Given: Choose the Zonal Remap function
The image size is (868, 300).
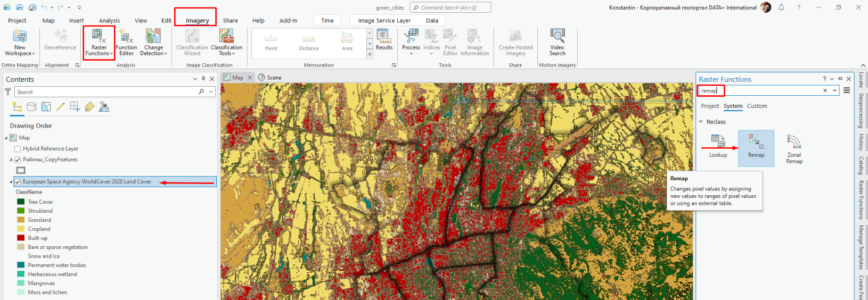Looking at the screenshot, I should click(x=794, y=149).
